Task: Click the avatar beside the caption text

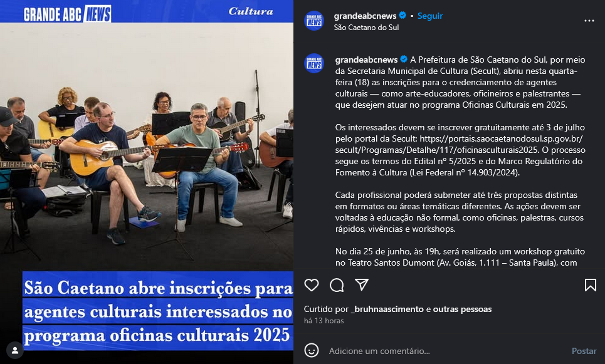Action: point(314,63)
